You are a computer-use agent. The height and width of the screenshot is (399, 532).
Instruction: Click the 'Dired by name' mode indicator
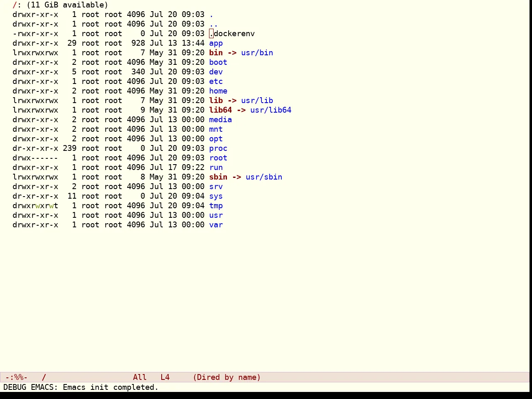227,377
